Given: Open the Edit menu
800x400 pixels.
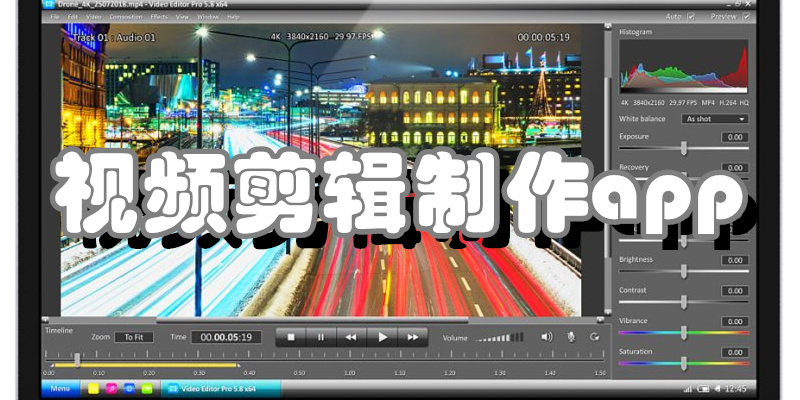Looking at the screenshot, I should click(73, 17).
